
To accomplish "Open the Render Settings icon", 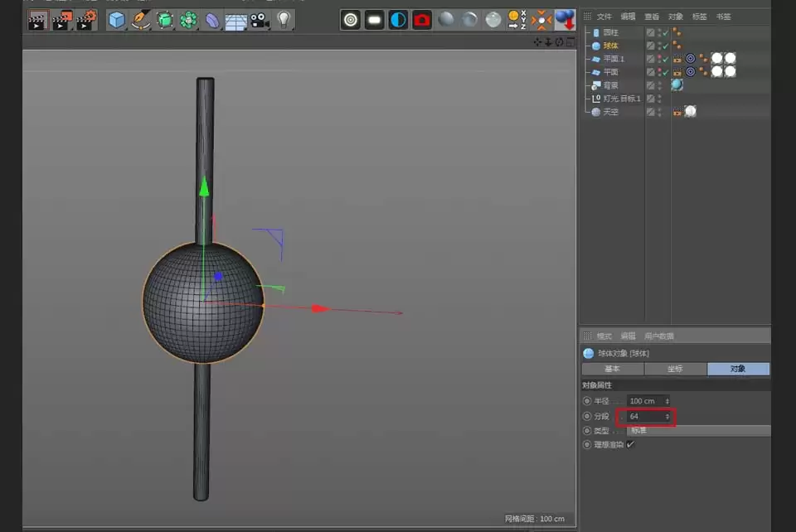I will pyautogui.click(x=85, y=18).
